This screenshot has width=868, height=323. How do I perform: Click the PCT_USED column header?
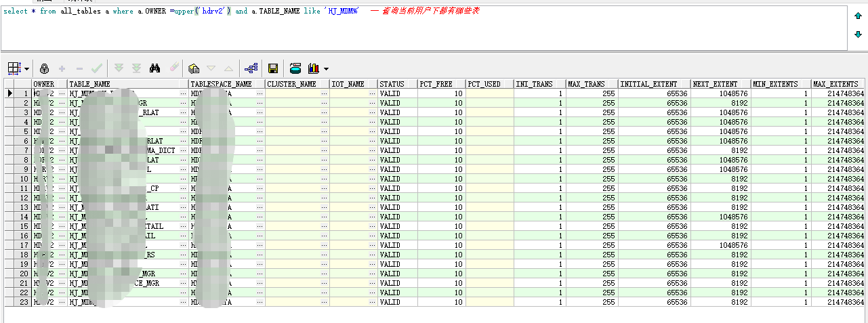[x=490, y=84]
